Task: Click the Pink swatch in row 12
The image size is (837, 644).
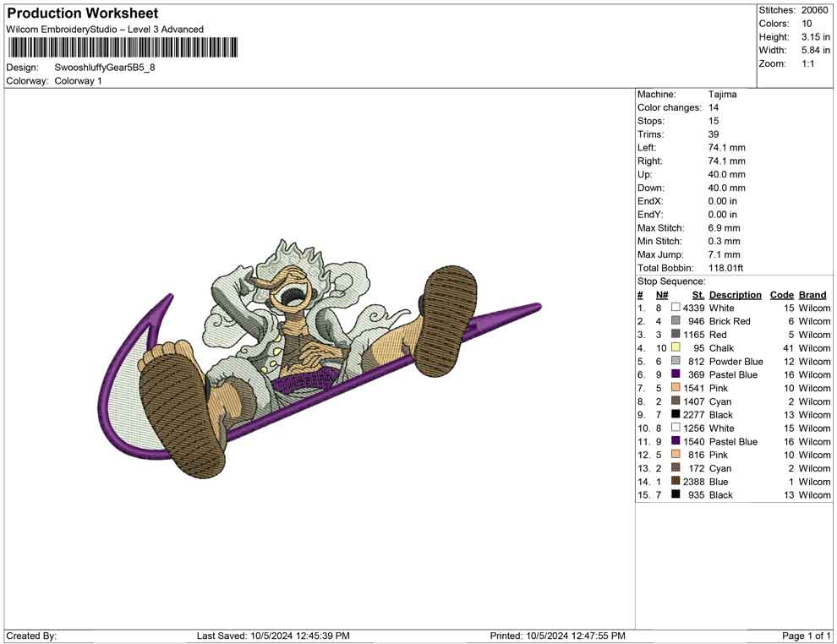Action: click(676, 454)
